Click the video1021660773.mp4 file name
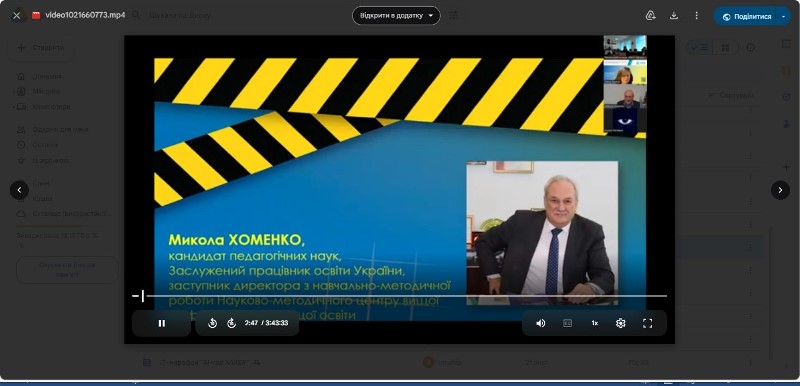 85,15
